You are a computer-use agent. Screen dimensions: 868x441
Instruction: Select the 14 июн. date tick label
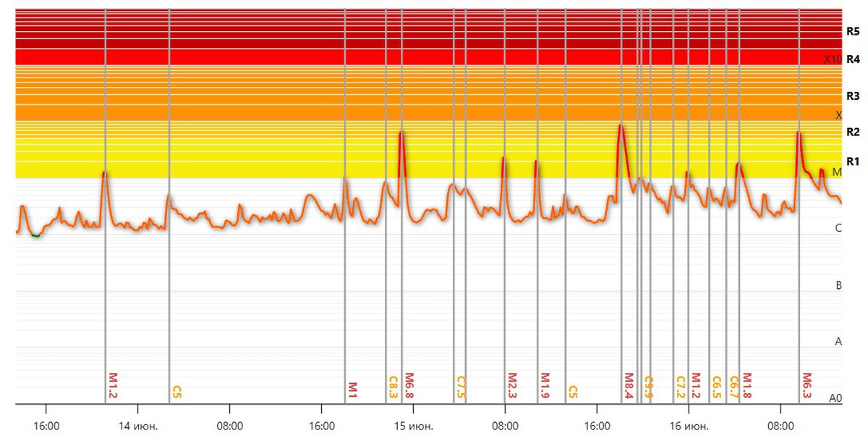[137, 425]
